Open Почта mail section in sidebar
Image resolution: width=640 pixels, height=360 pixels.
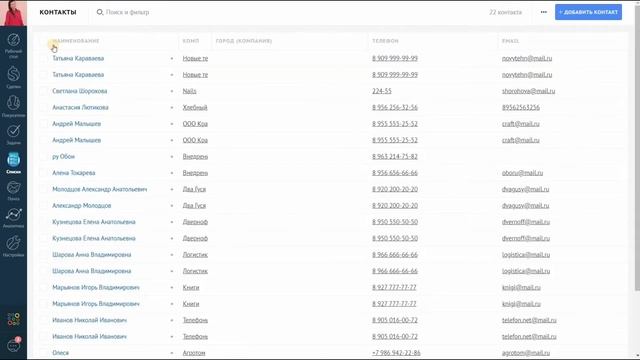pyautogui.click(x=13, y=191)
